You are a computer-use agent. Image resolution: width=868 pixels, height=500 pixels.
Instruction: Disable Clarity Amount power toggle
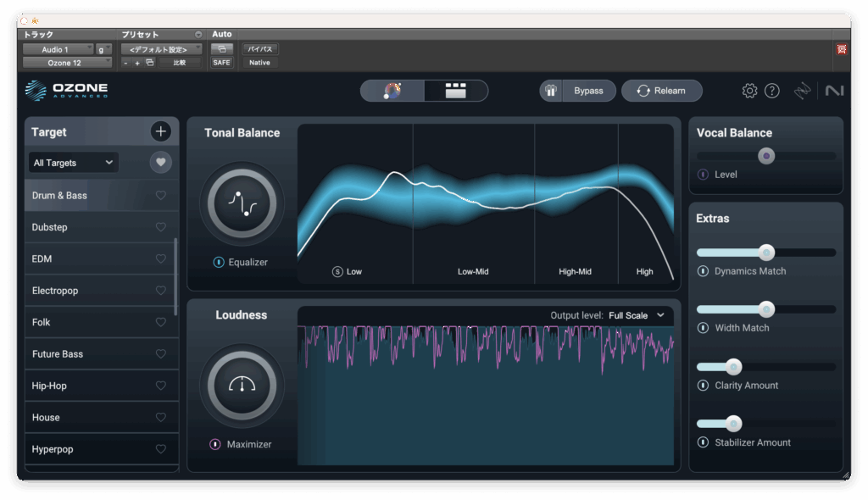pos(703,386)
